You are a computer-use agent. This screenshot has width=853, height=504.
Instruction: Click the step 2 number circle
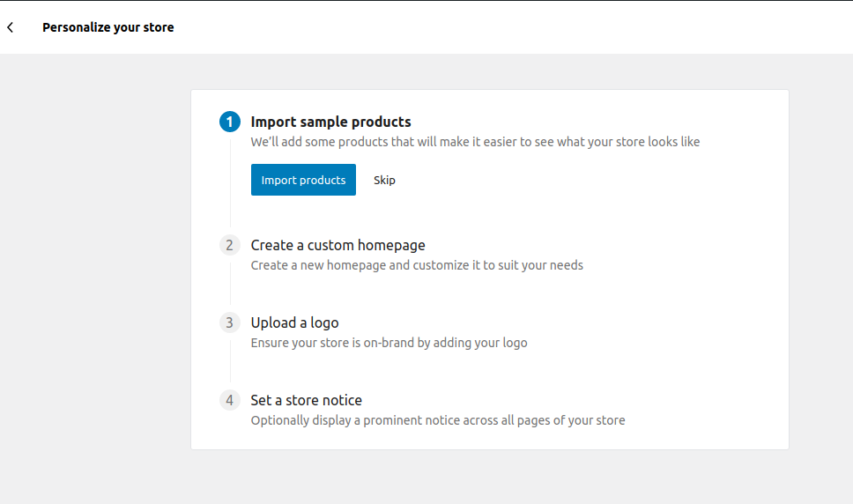(x=230, y=245)
